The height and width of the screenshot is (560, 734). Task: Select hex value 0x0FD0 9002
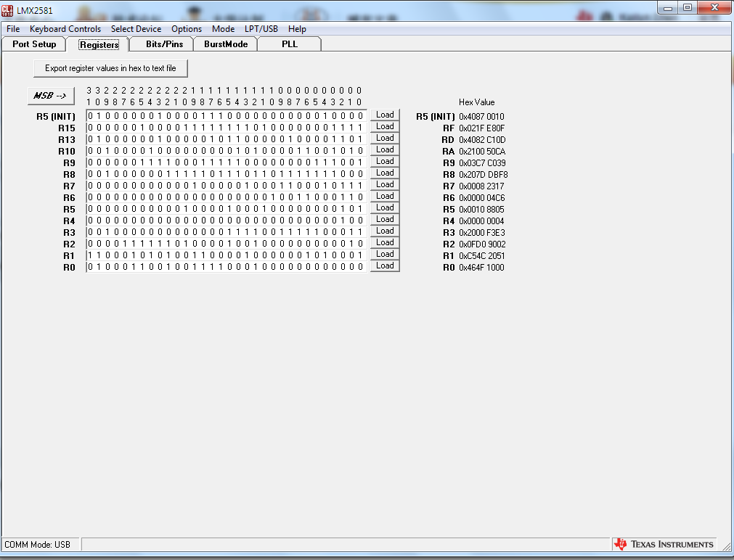(482, 244)
